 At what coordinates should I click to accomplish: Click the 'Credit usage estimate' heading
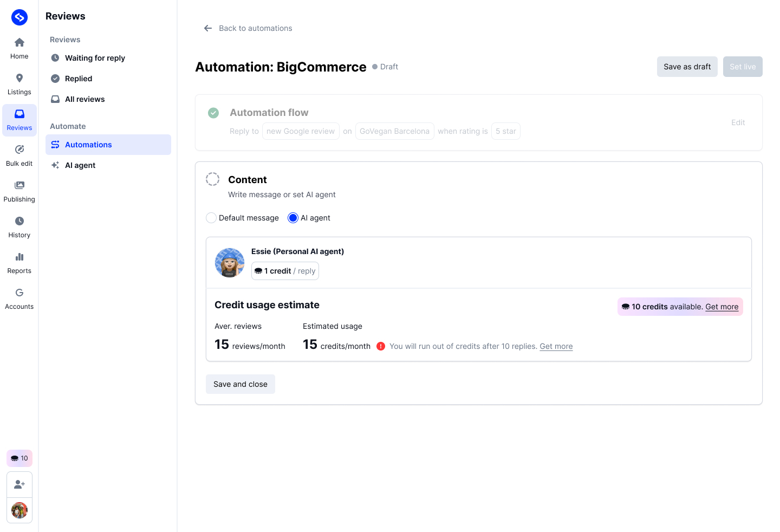coord(267,305)
